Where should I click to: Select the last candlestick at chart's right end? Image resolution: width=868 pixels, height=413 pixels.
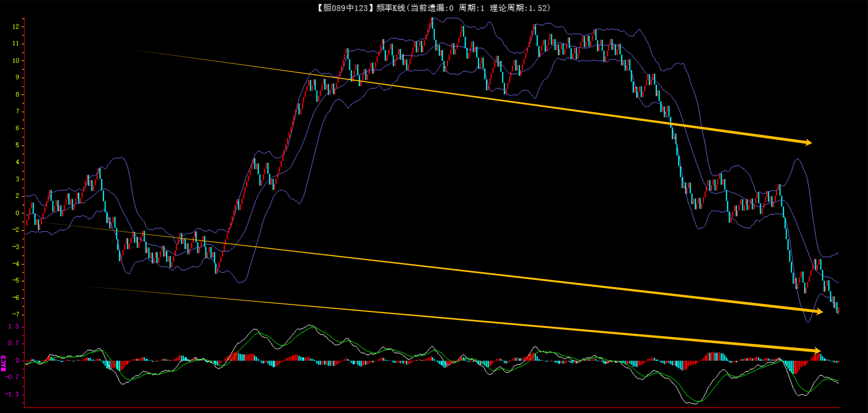tap(838, 310)
